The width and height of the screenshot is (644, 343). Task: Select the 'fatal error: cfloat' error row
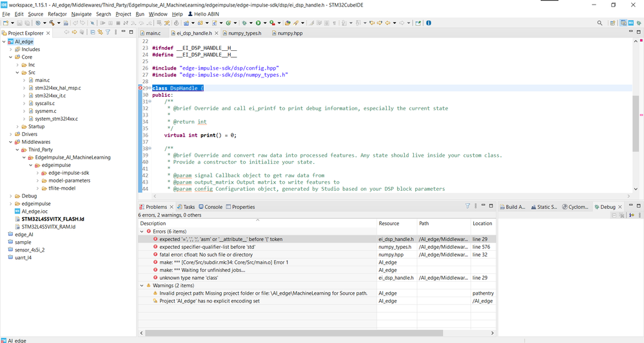[317, 255]
